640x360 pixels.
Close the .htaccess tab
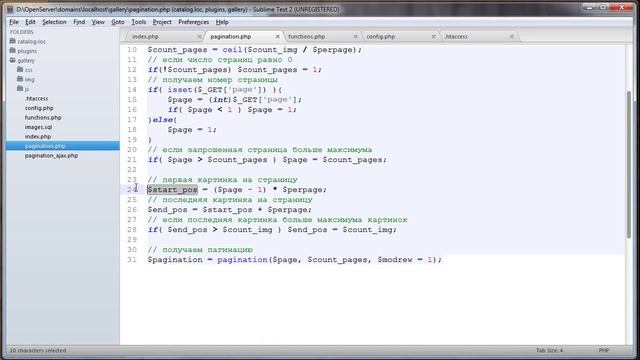click(511, 37)
